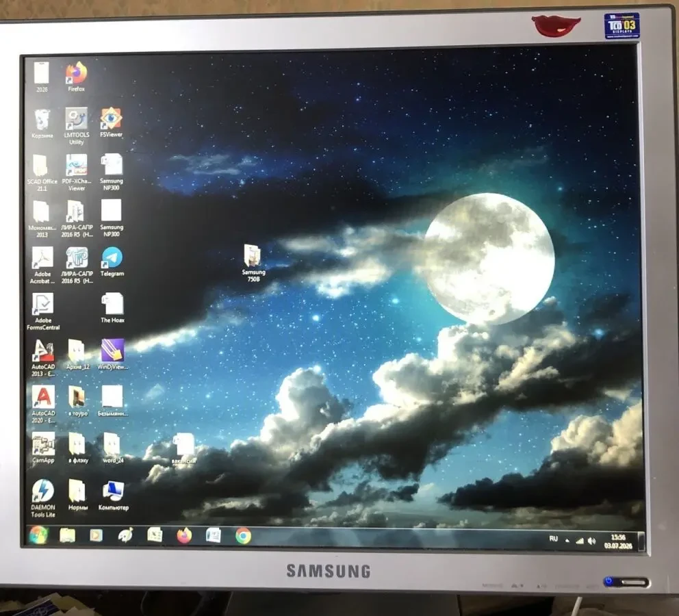The height and width of the screenshot is (616, 679).
Task: Click the paint palette taskbar icon
Action: (125, 535)
